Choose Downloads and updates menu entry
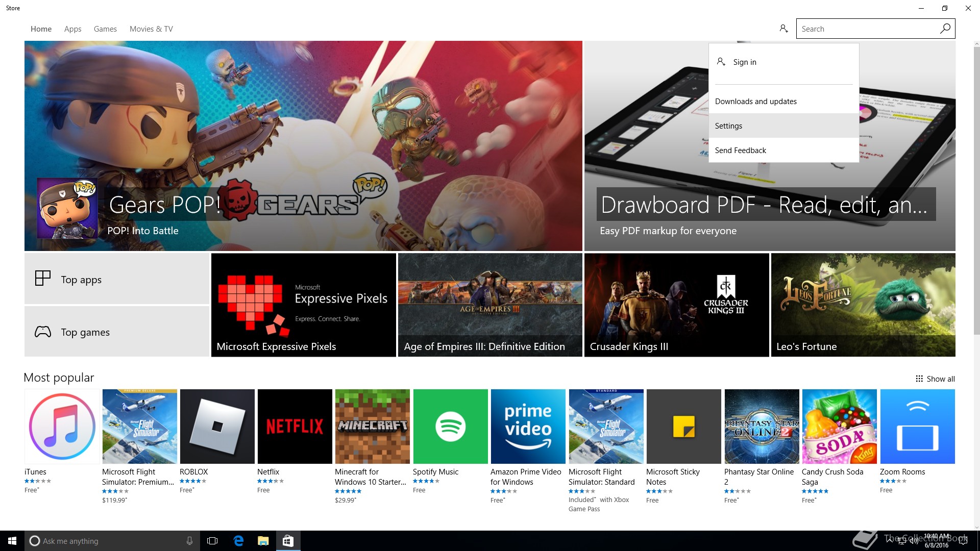 coord(783,101)
